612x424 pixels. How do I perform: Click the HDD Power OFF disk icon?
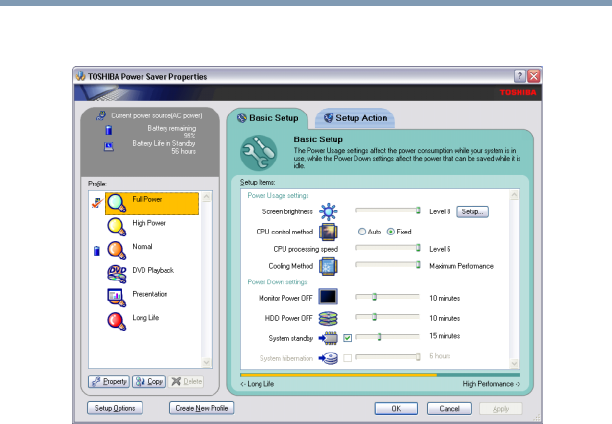click(329, 317)
